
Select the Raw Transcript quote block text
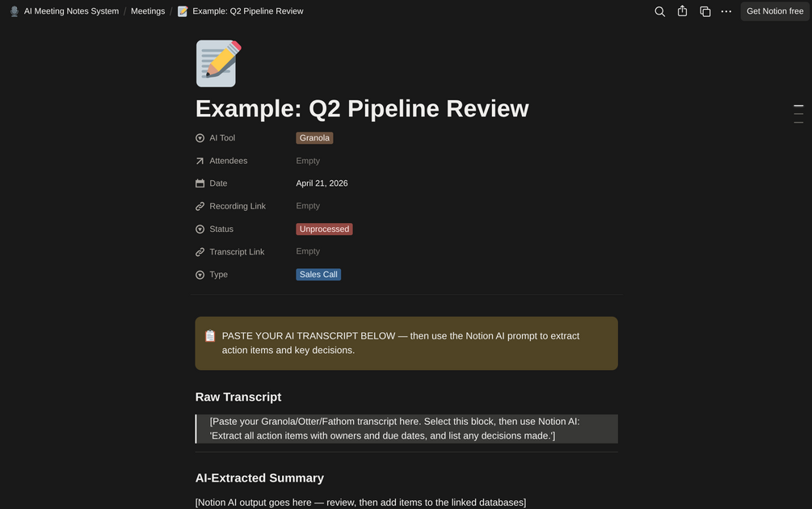[x=394, y=429]
